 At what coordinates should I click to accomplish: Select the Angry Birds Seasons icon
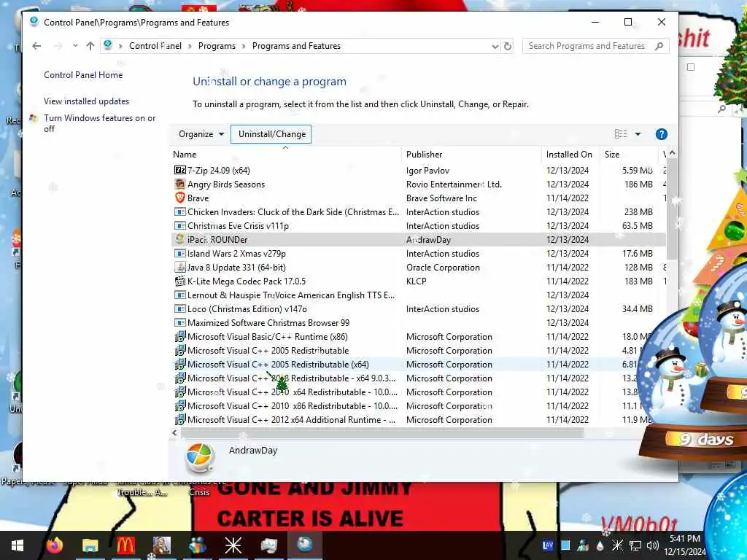(179, 184)
